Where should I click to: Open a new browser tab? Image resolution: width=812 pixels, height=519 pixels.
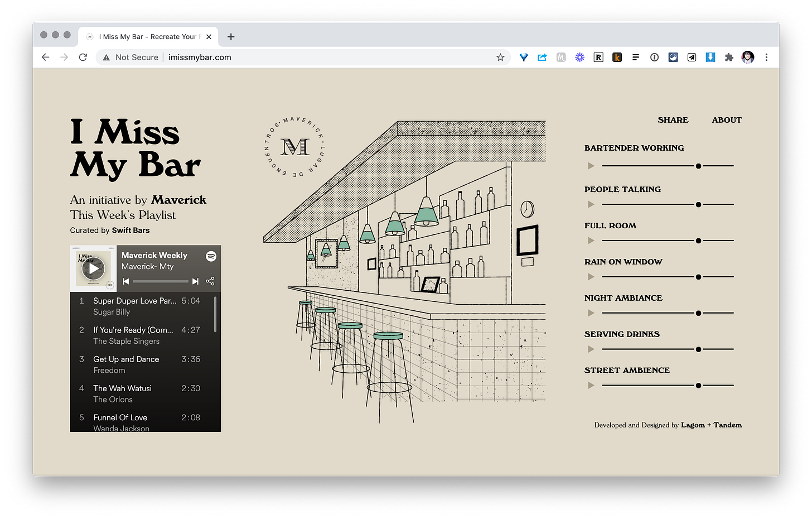(231, 37)
